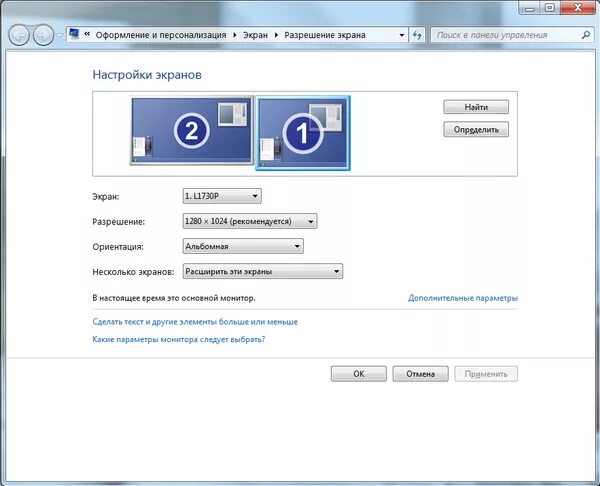Close the window with red X
The height and width of the screenshot is (486, 600).
577,8
